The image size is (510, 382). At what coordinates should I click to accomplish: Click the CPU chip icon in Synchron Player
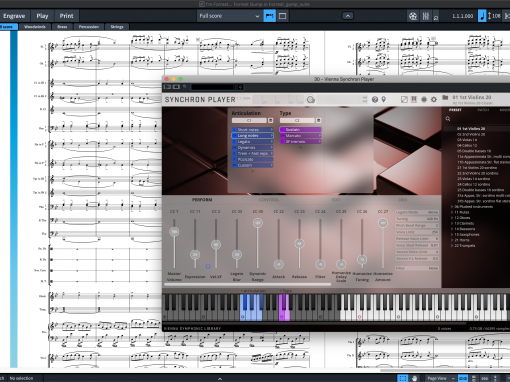424,100
